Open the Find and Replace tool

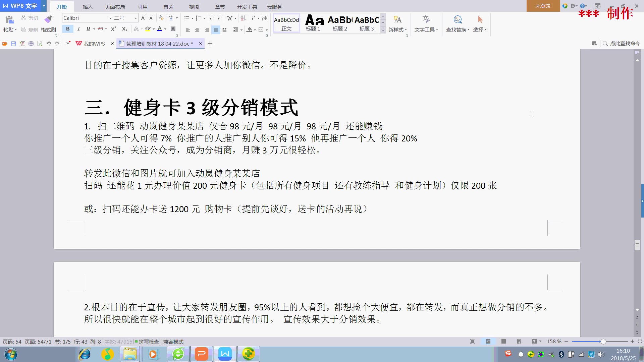click(x=457, y=23)
